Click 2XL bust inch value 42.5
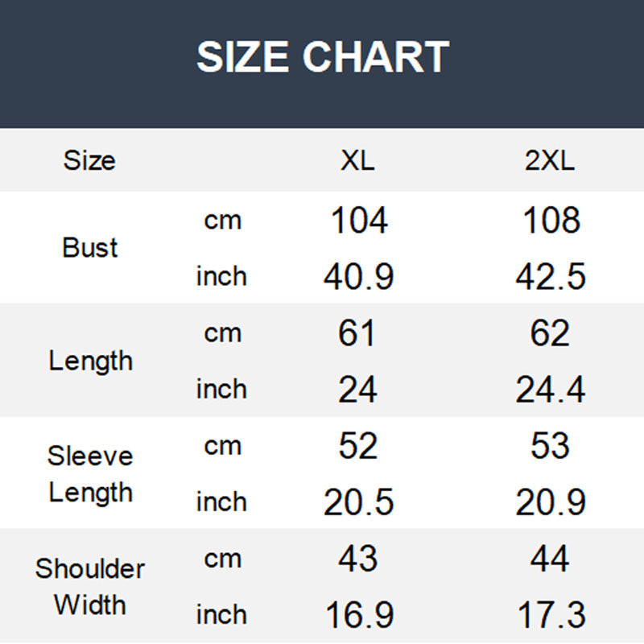644x644 pixels. coord(551,277)
